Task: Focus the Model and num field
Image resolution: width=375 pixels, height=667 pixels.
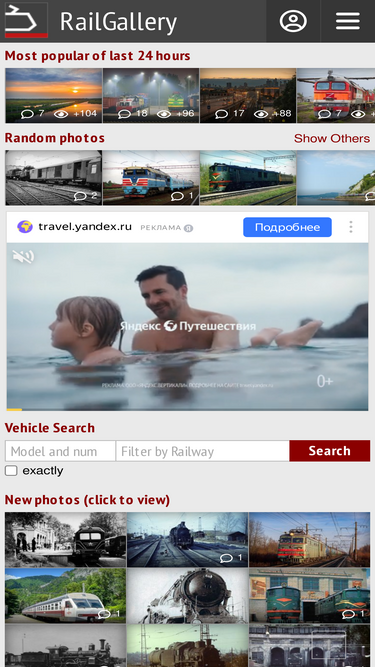Action: [x=60, y=451]
